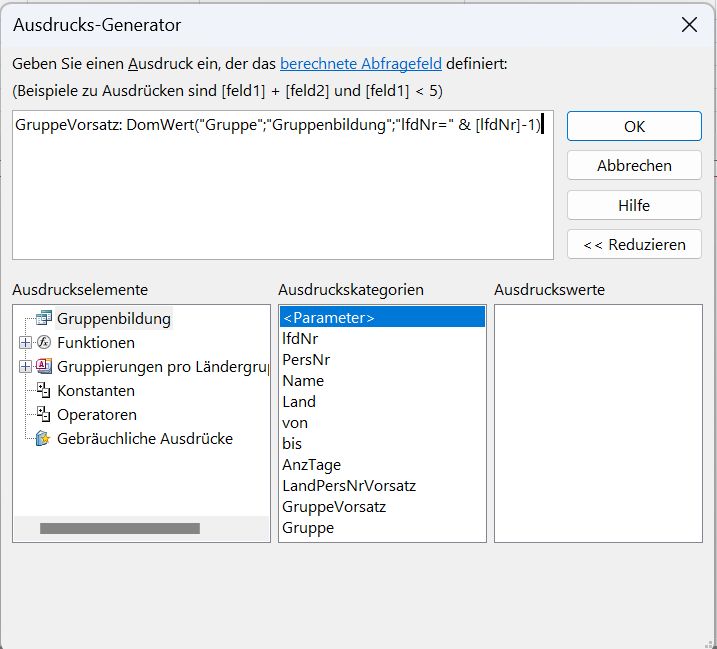Screen dimensions: 717x649
Task: Click the Gruppierungen pro Ländergruppe database icon
Action: click(44, 366)
